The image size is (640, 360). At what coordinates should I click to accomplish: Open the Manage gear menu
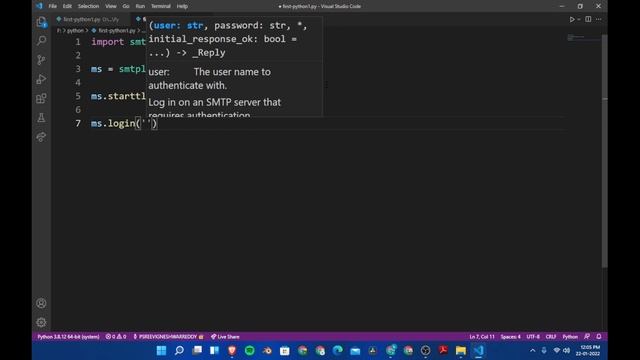click(x=41, y=322)
